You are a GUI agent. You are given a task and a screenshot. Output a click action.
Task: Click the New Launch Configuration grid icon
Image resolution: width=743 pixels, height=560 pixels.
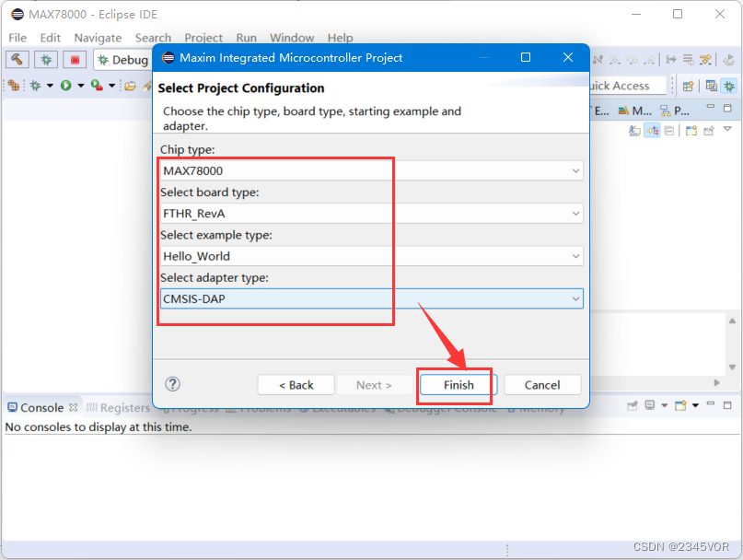[13, 86]
